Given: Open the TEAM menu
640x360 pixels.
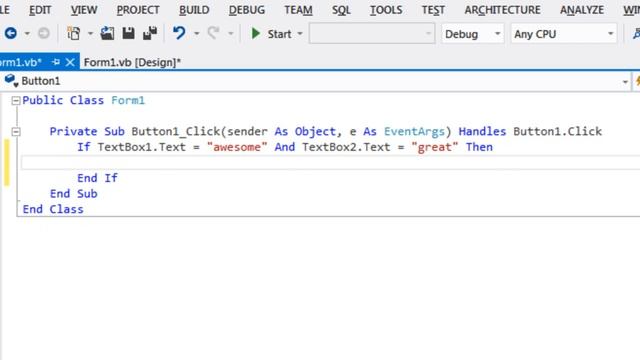Looking at the screenshot, I should [x=298, y=10].
